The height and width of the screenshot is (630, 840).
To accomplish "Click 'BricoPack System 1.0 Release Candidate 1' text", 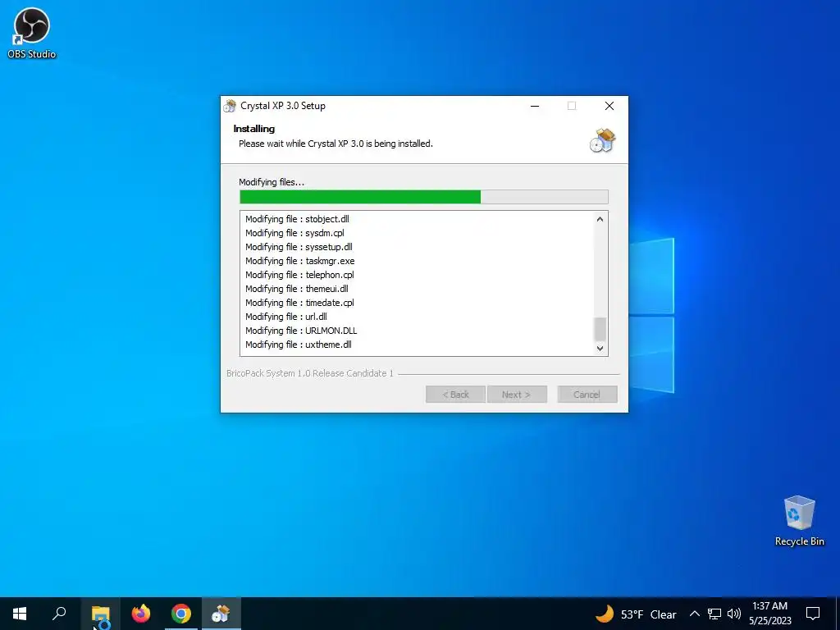I will [309, 373].
